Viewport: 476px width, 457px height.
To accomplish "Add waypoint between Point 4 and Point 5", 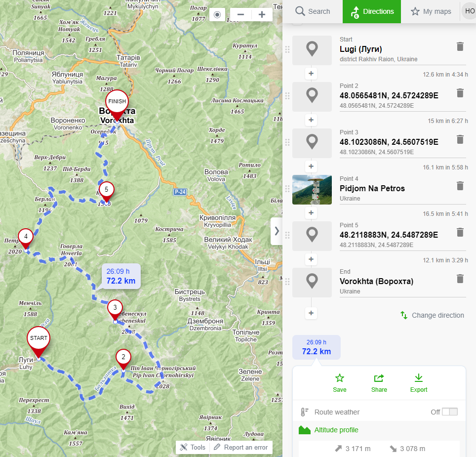I will pos(311,213).
